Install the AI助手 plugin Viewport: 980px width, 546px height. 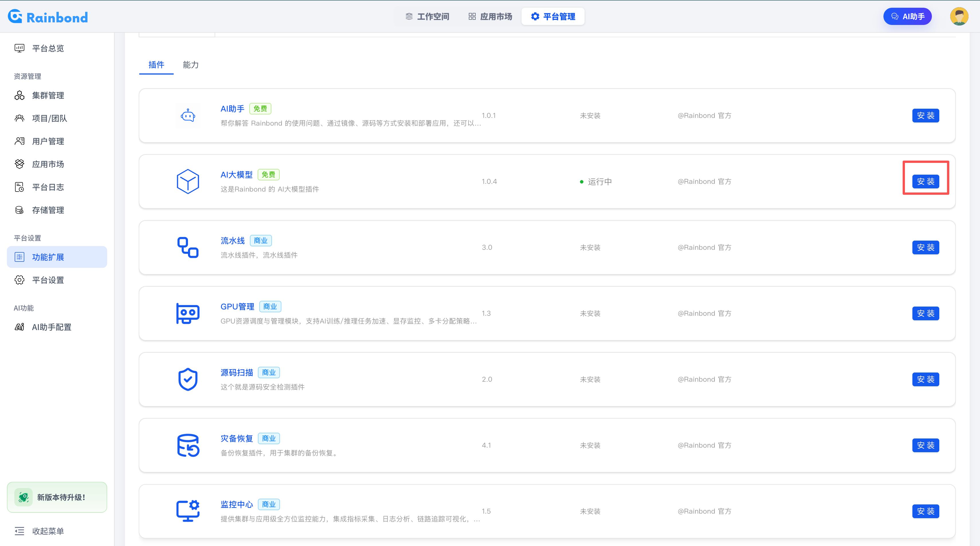[926, 115]
